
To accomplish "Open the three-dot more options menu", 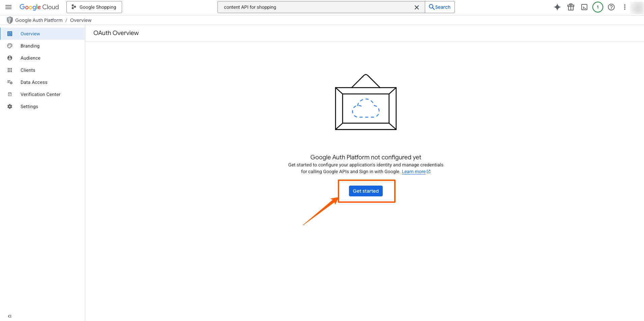I will coord(625,7).
